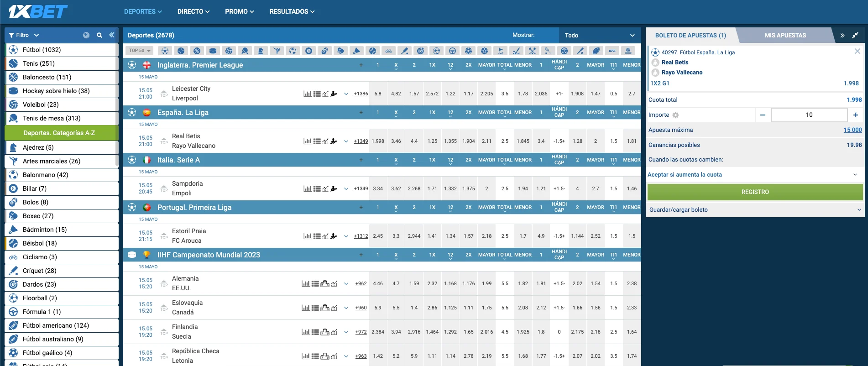Select the ice hockey puck toolbar icon
This screenshot has width=868, height=366.
pyautogui.click(x=213, y=51)
